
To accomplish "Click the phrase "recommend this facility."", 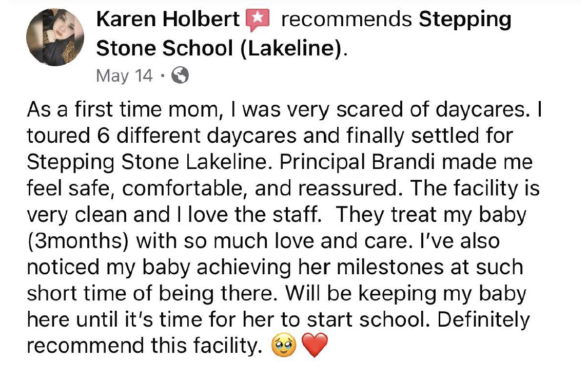I will [x=144, y=346].
